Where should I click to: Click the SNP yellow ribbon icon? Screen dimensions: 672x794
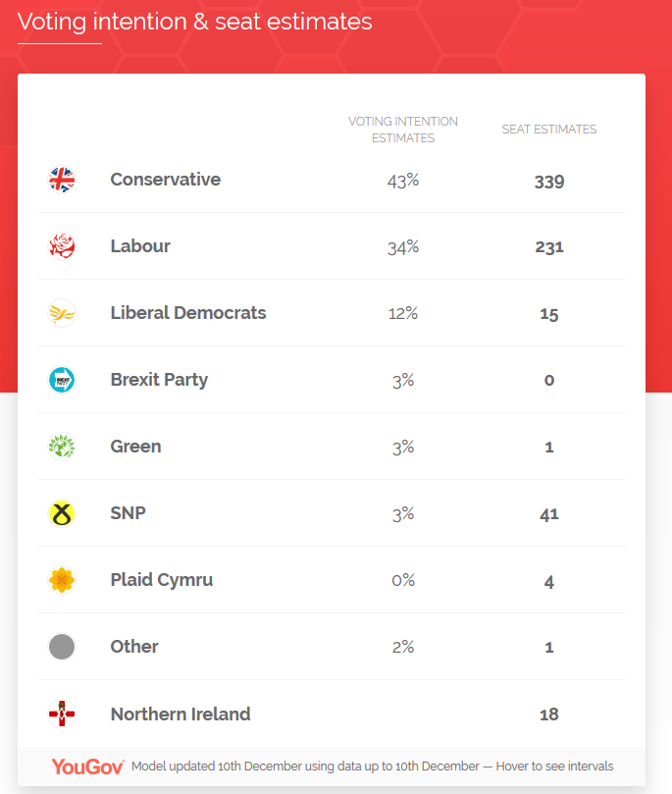pyautogui.click(x=62, y=513)
